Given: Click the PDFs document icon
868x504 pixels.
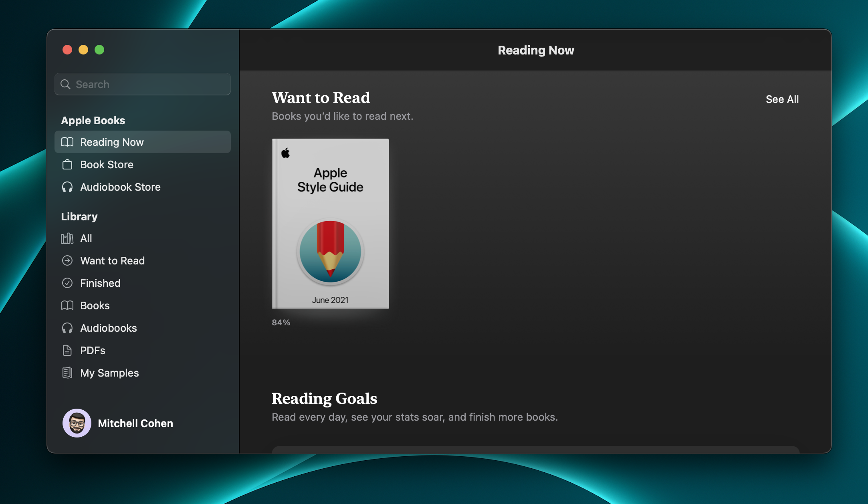Looking at the screenshot, I should 67,351.
